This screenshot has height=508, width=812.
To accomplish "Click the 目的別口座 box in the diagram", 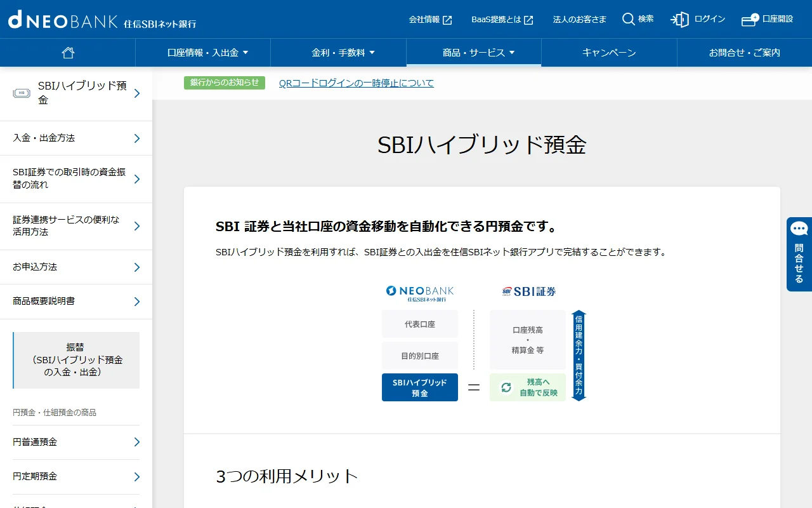I will click(x=420, y=356).
